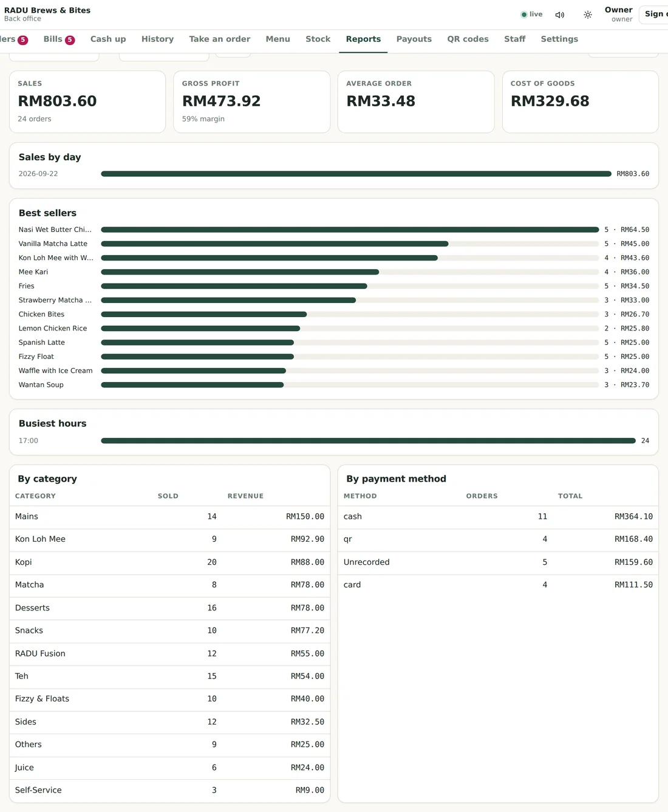Click the live status indicator

(531, 15)
